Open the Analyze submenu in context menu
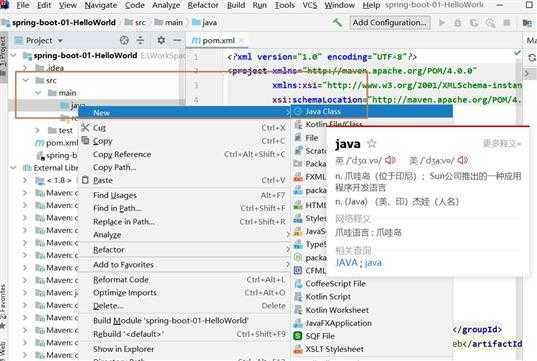 click(x=184, y=235)
